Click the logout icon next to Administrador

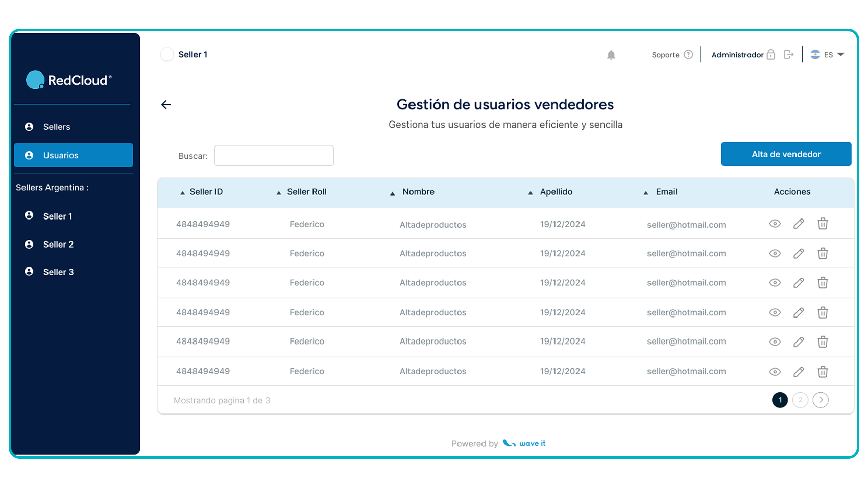coord(788,55)
